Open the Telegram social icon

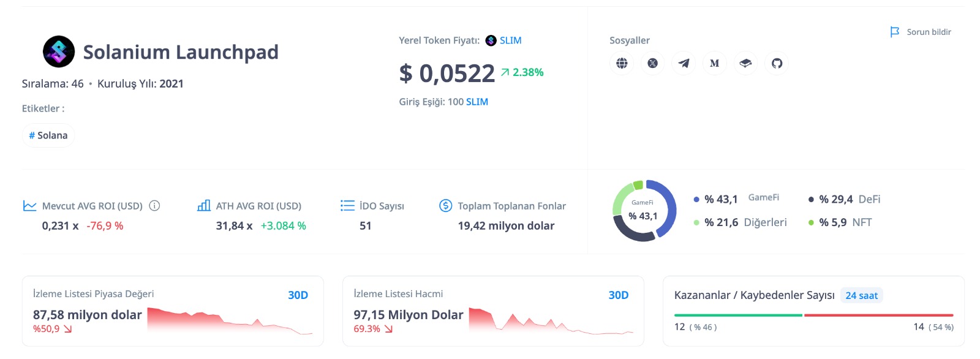pos(684,63)
